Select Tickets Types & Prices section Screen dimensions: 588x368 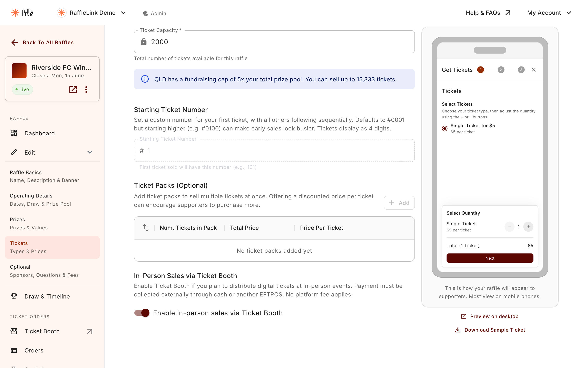pos(52,247)
